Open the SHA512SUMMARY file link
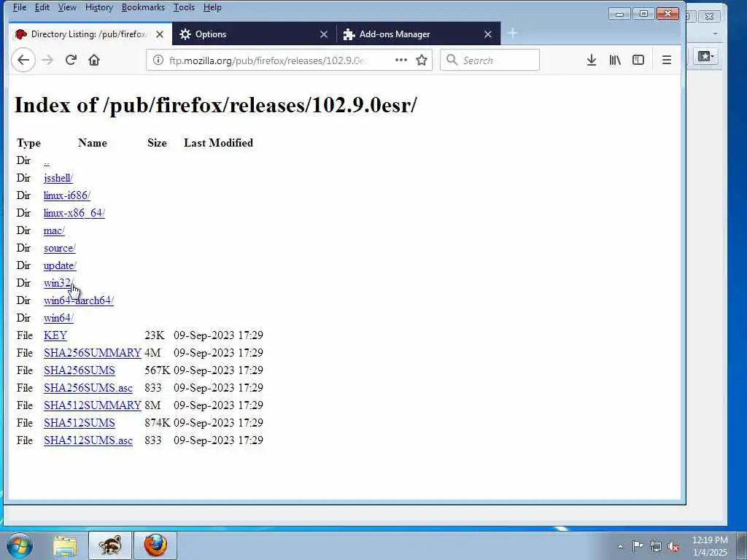Viewport: 747px width, 560px height. tap(93, 405)
